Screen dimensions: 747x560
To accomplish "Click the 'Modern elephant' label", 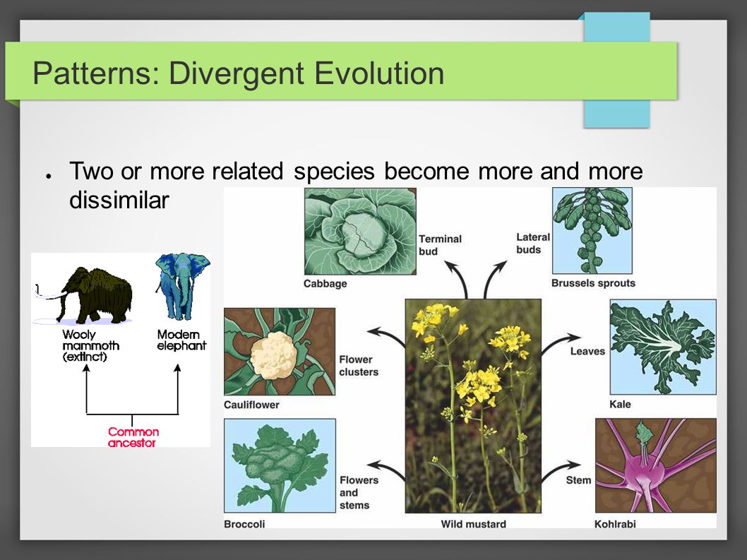I will [181, 340].
